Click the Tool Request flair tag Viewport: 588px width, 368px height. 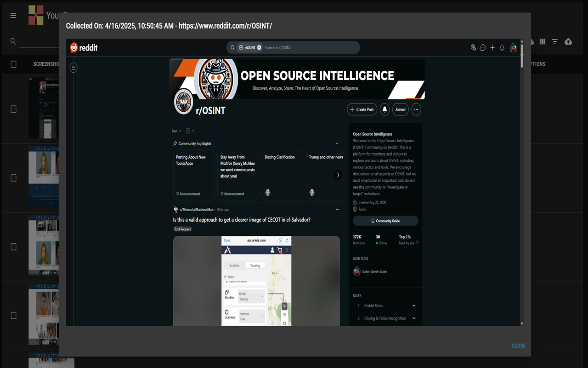182,229
